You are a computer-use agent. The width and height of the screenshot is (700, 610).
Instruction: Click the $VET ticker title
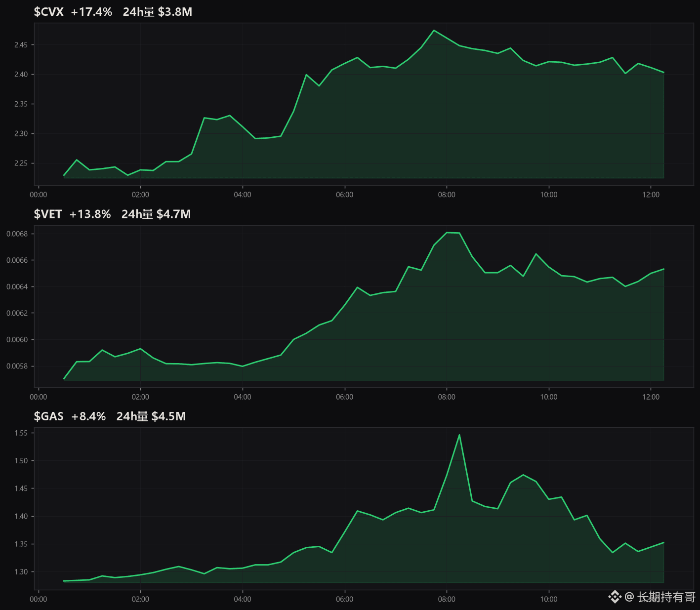tap(48, 214)
